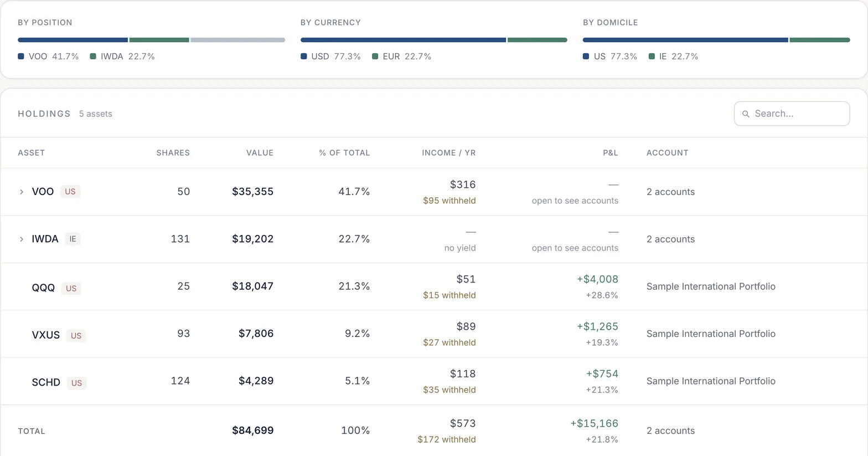
Task: Click the US badge next to QQQ
Action: 71,288
